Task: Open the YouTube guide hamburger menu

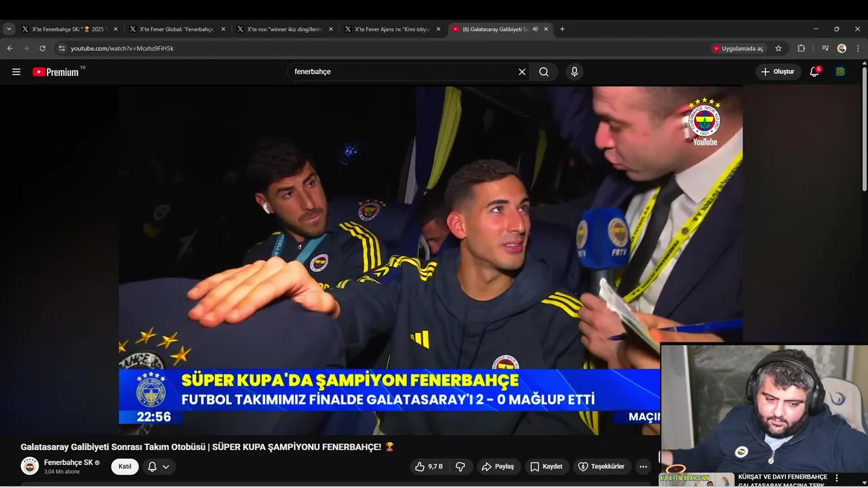Action: point(16,72)
